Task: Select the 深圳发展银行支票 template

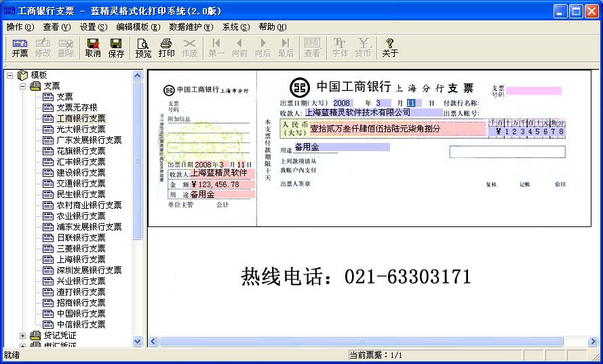Action: click(89, 270)
